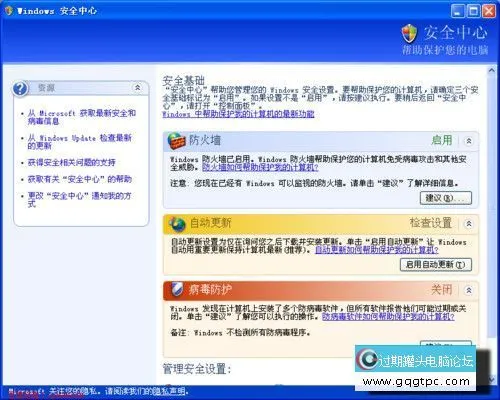Click the virus protection shield icon
500x400 pixels.
click(x=177, y=289)
